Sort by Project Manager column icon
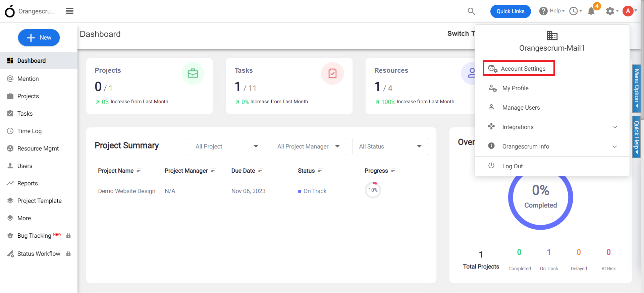644x293 pixels. (213, 170)
